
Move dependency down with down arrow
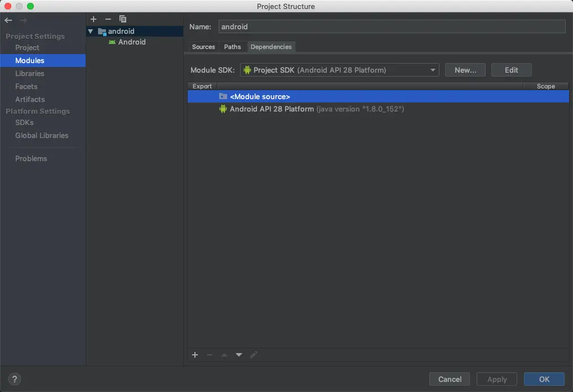tap(239, 355)
